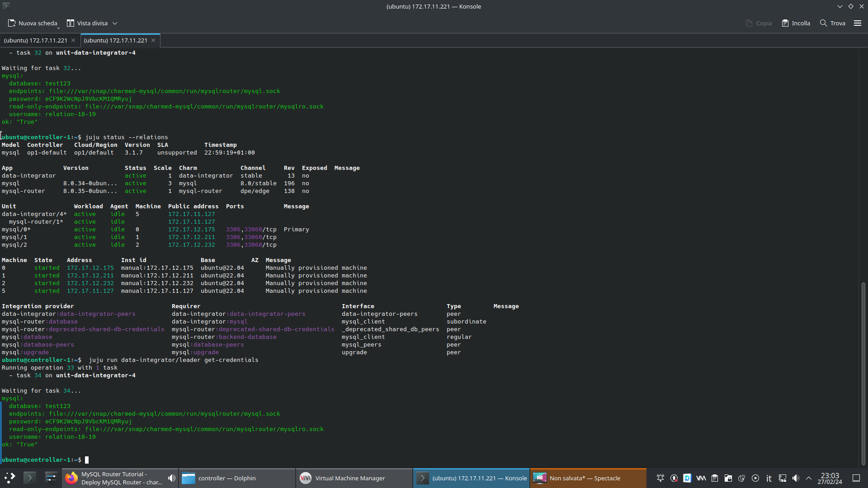Open the Trova search tool

coord(832,23)
